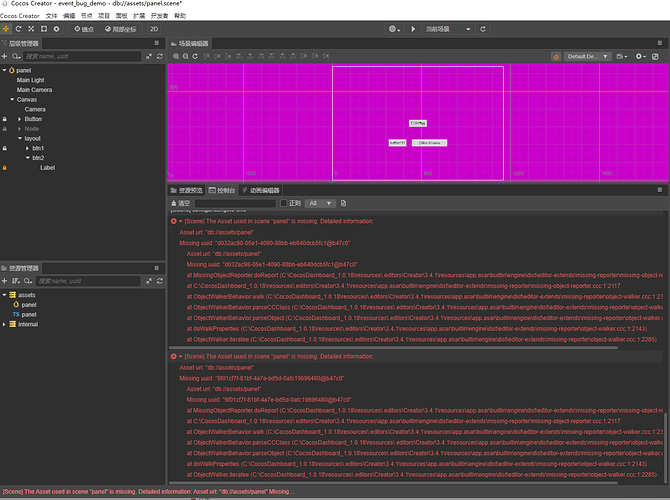
Task: Toggle the orange light icon in scene toolbar
Action: click(556, 56)
